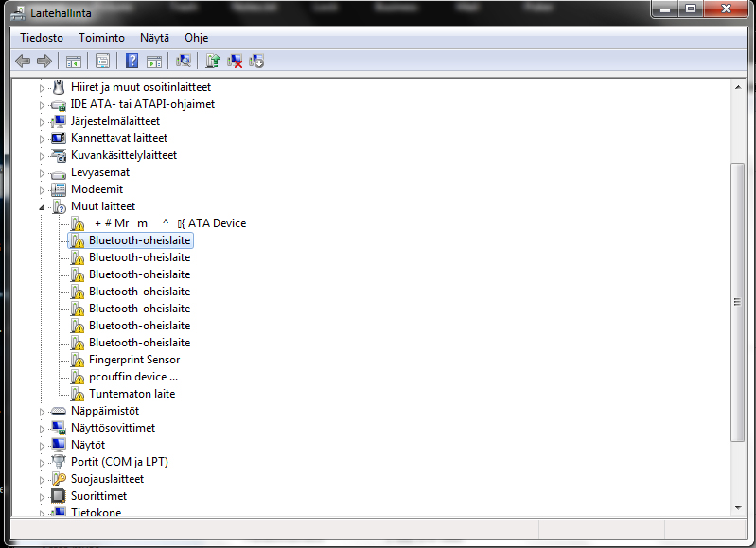Image resolution: width=756 pixels, height=548 pixels.
Task: Expand the Kuvankäsittelylaitteet node
Action: point(42,156)
